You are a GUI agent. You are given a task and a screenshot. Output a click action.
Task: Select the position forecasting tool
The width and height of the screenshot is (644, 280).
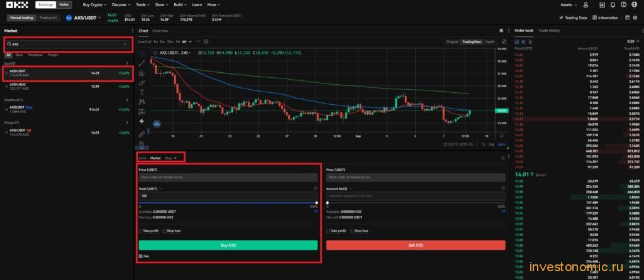[x=142, y=112]
